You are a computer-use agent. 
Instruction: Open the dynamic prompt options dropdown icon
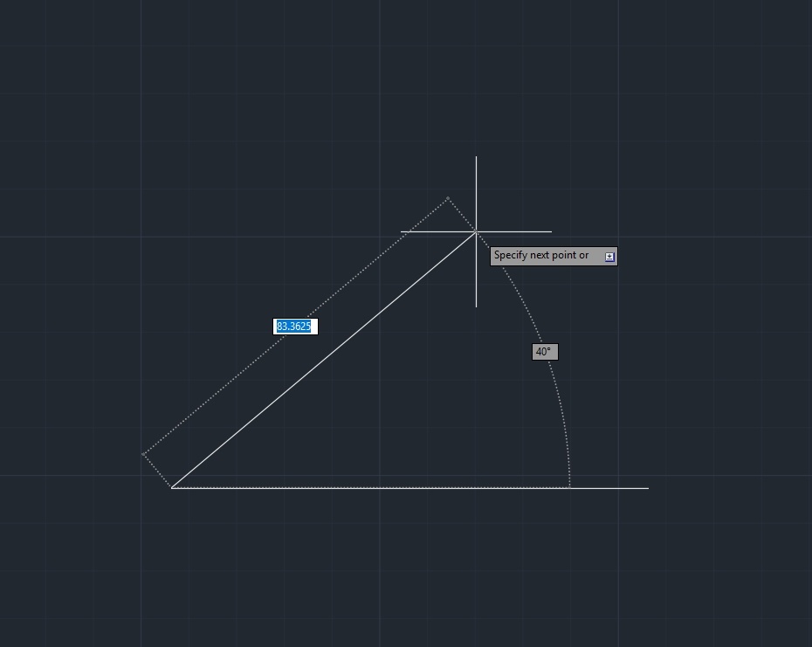(x=609, y=257)
